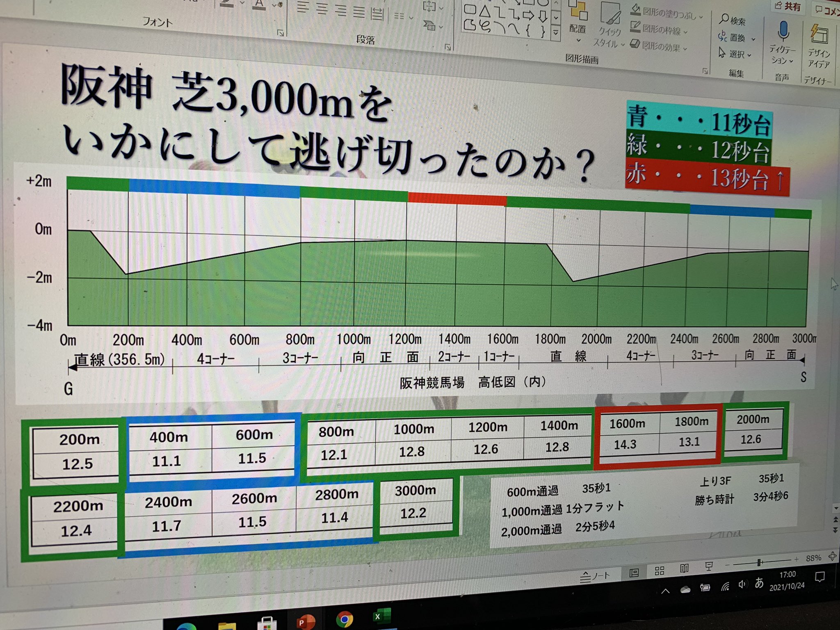This screenshot has width=840, height=630.
Task: Select the freeform scribble shape in gallery
Action: click(486, 27)
